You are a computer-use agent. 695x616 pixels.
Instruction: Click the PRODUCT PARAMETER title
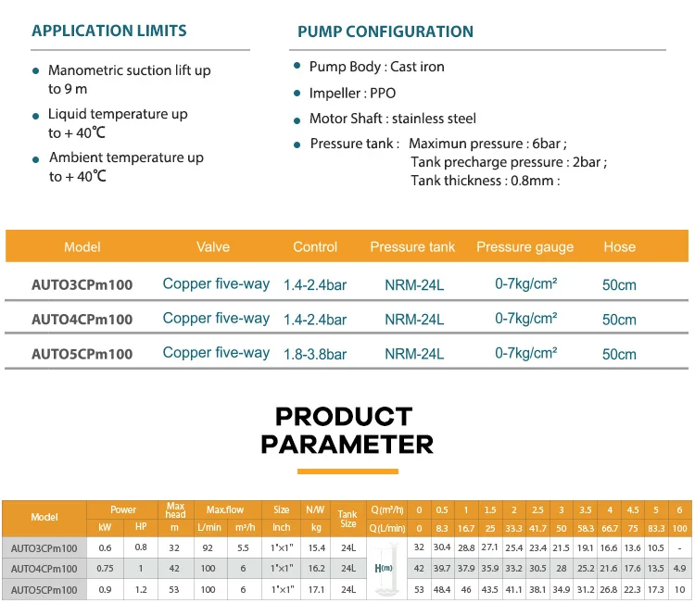click(347, 431)
